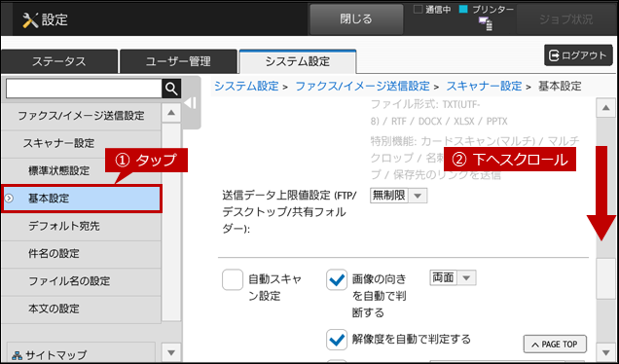Open the 無制限 data limit dropdown
The width and height of the screenshot is (619, 364).
tap(398, 196)
